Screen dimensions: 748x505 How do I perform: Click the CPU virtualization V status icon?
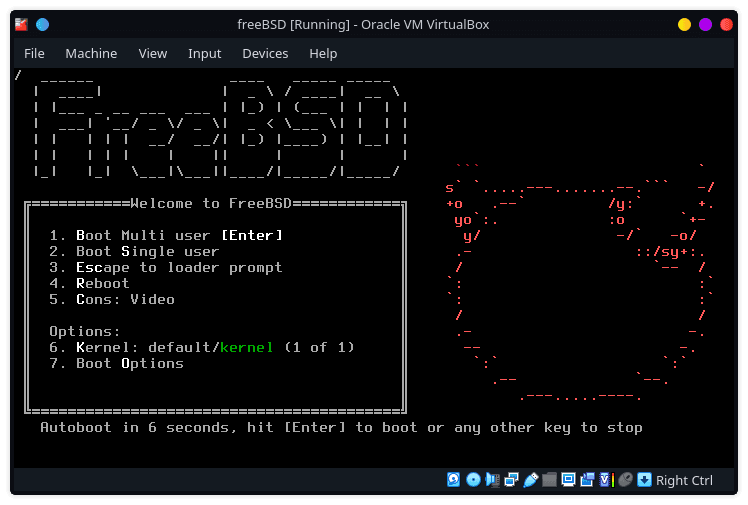tap(606, 480)
